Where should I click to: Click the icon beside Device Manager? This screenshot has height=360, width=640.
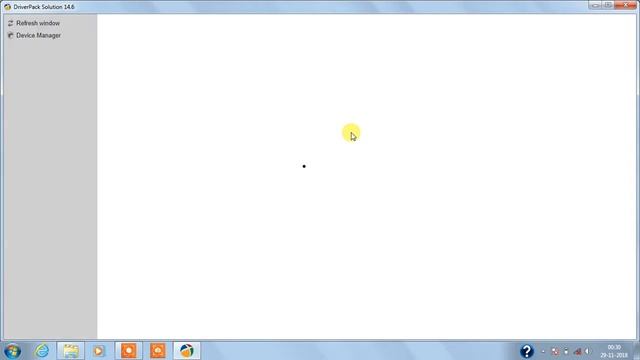[x=11, y=36]
